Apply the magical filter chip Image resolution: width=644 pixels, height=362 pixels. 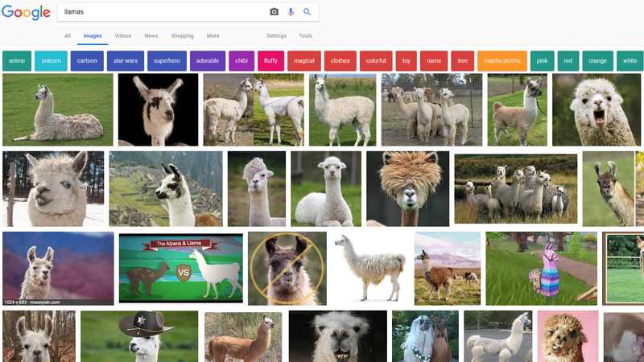point(304,61)
